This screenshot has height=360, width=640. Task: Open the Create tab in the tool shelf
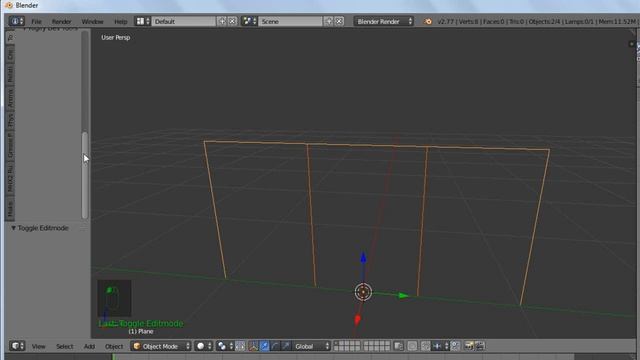pyautogui.click(x=10, y=53)
